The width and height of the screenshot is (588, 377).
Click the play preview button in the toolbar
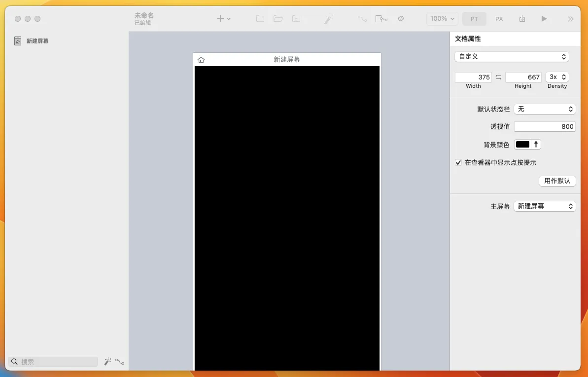[x=544, y=19]
